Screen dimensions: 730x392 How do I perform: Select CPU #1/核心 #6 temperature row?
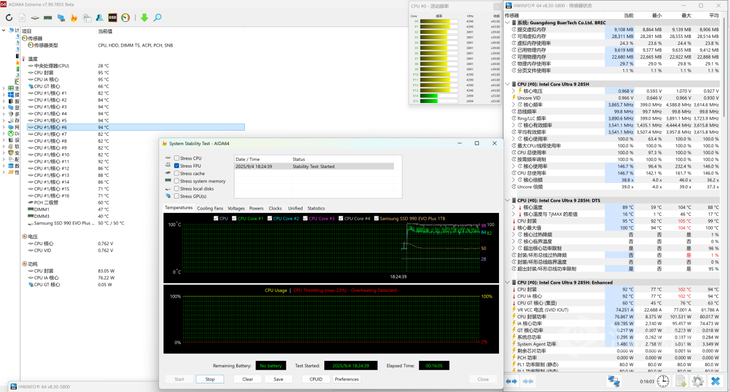coord(135,127)
